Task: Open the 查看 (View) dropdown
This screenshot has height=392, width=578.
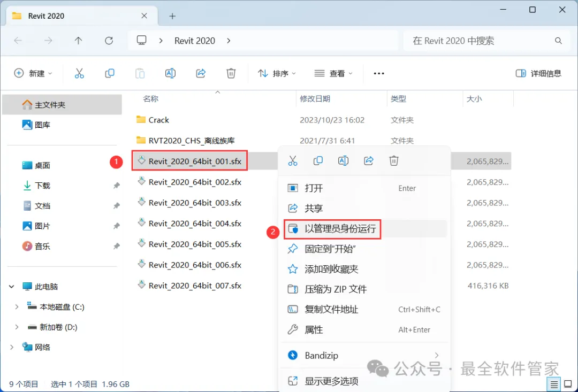Action: pos(333,73)
